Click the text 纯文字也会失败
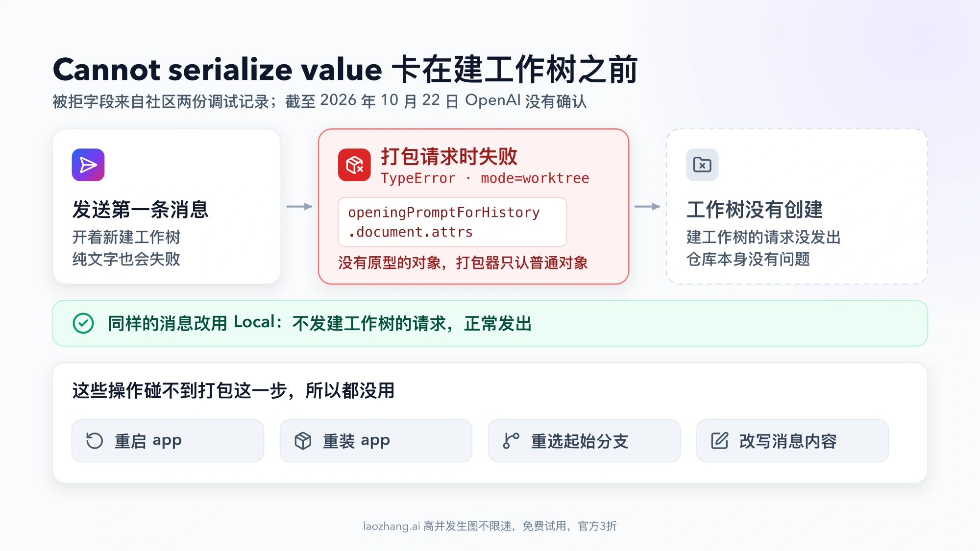 pos(126,259)
